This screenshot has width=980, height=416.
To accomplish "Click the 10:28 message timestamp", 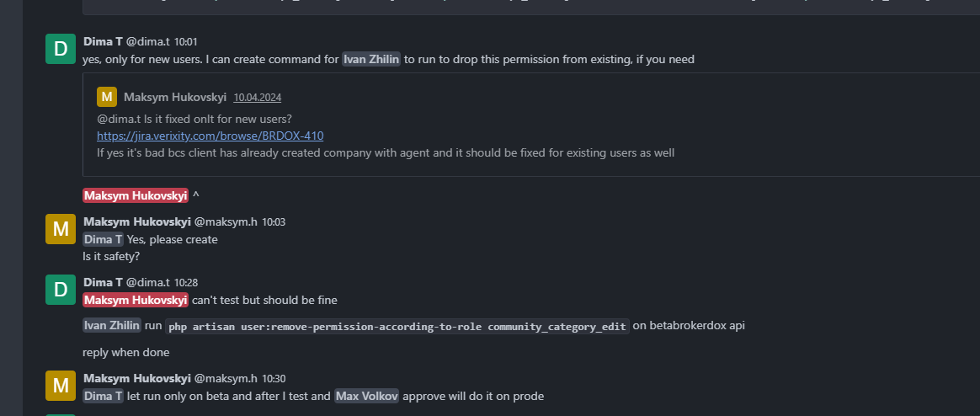I will click(x=185, y=283).
